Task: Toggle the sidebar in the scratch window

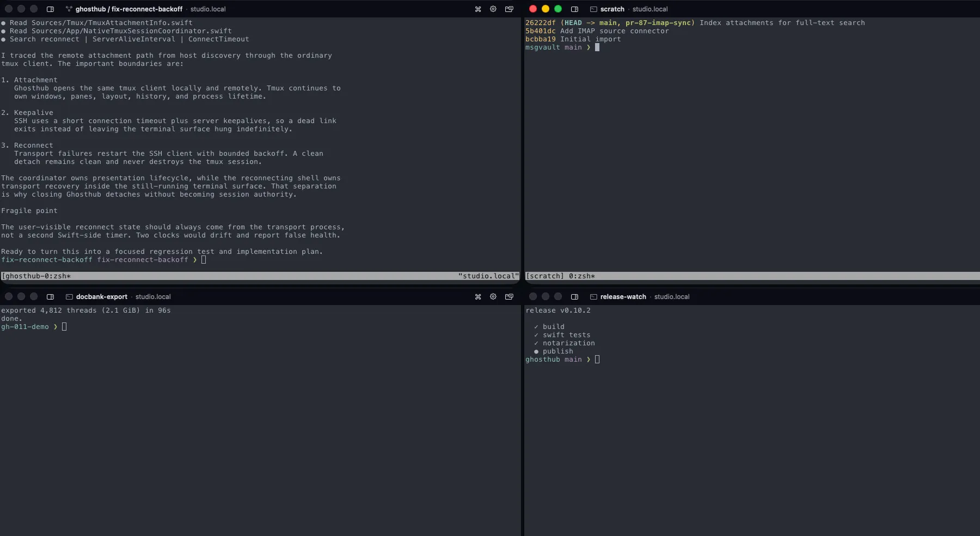Action: pyautogui.click(x=574, y=9)
